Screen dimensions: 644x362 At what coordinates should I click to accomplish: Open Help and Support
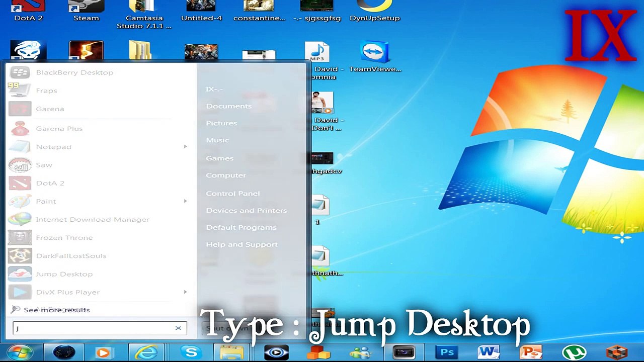[242, 244]
